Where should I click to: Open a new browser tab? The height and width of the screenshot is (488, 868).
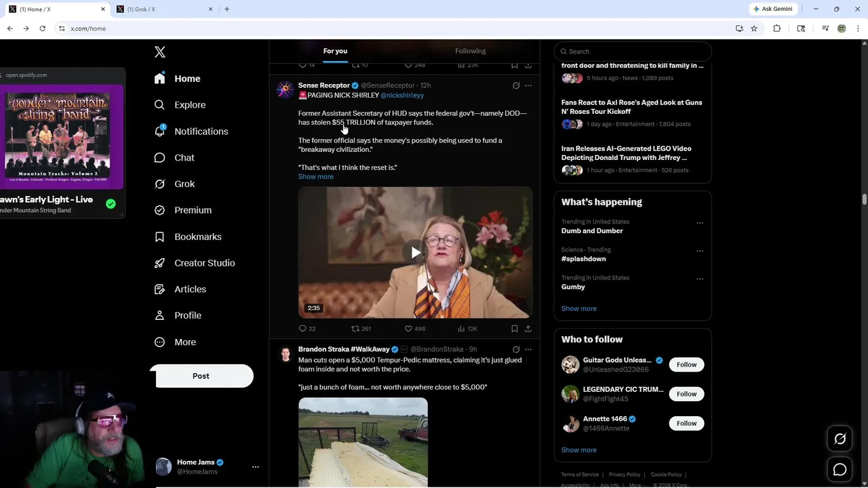226,9
